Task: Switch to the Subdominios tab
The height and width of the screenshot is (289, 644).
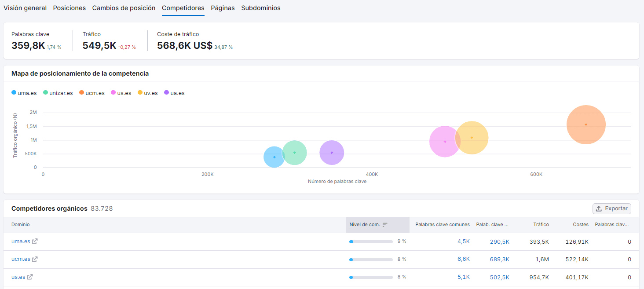Action: click(260, 8)
